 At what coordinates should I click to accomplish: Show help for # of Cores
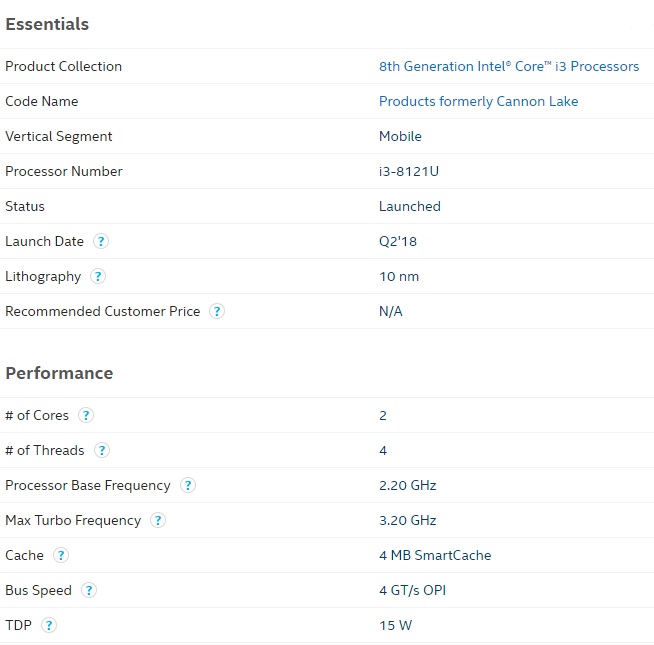tap(86, 416)
